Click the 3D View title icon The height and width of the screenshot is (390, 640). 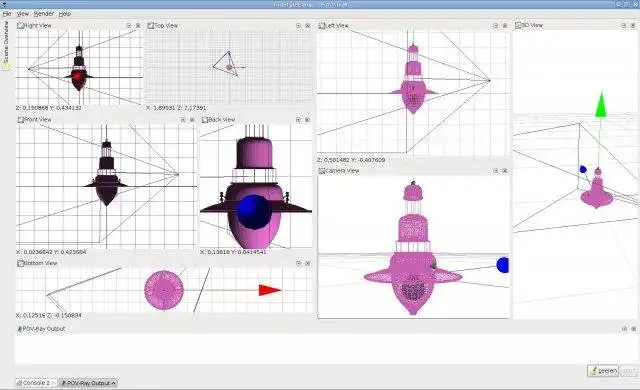[x=518, y=25]
